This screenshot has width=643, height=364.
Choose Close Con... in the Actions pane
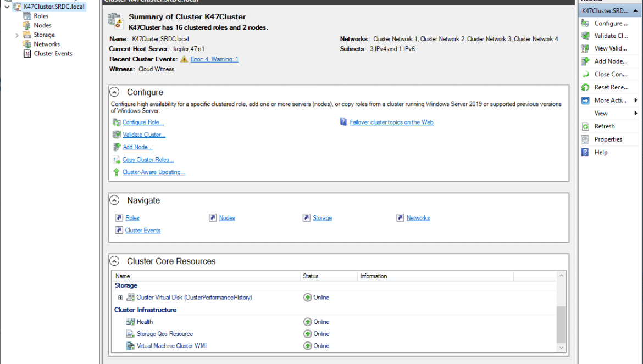pyautogui.click(x=611, y=75)
